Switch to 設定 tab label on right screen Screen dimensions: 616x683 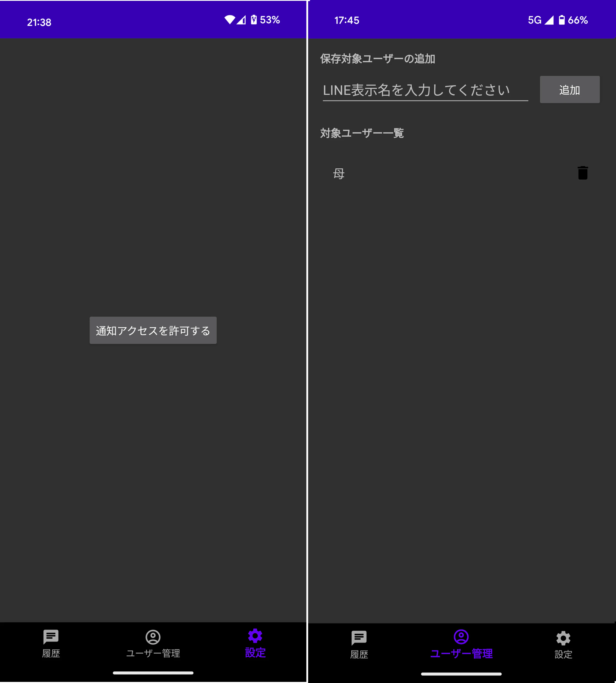pos(563,654)
